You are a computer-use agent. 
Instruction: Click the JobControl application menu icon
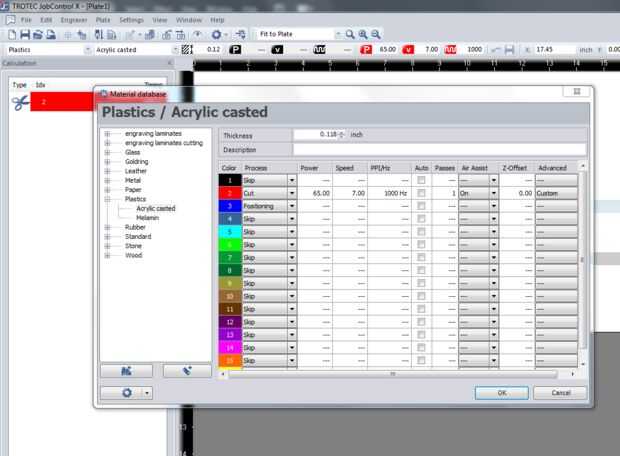click(11, 20)
